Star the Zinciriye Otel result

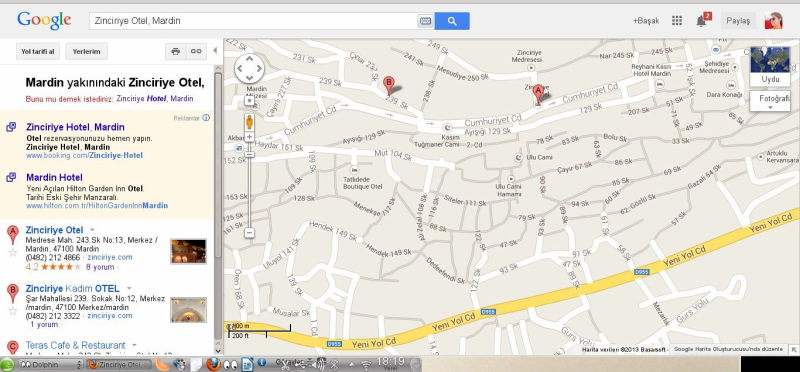click(x=13, y=252)
